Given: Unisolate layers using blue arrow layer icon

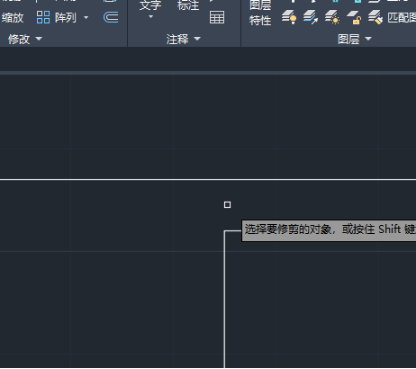Looking at the screenshot, I should [310, 17].
